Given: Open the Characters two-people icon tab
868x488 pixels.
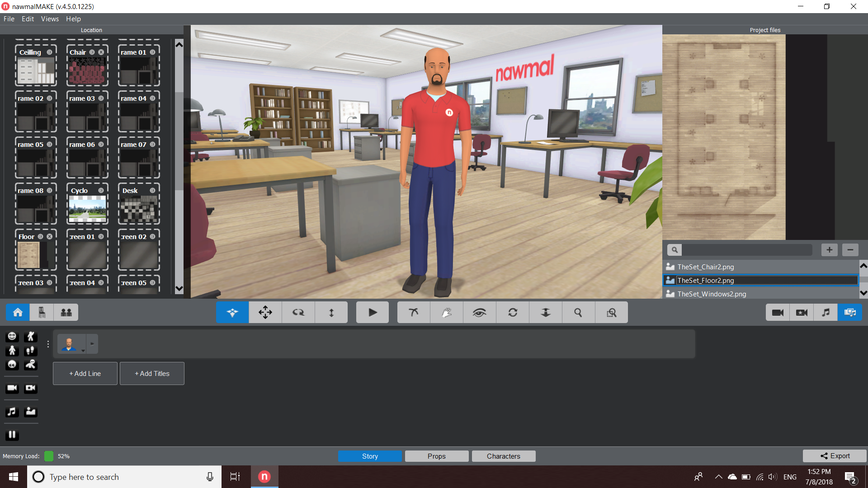Looking at the screenshot, I should tap(66, 312).
